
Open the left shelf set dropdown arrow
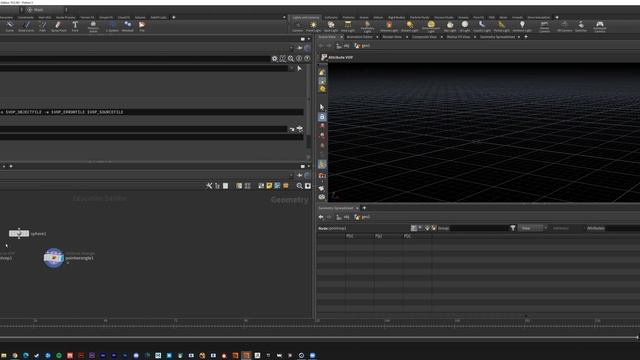pos(284,18)
